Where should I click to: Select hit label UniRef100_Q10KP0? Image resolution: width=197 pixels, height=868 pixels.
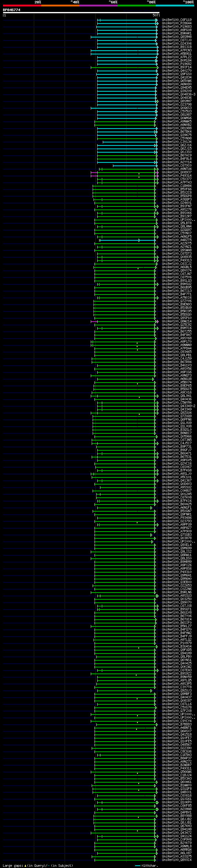[x=177, y=802]
